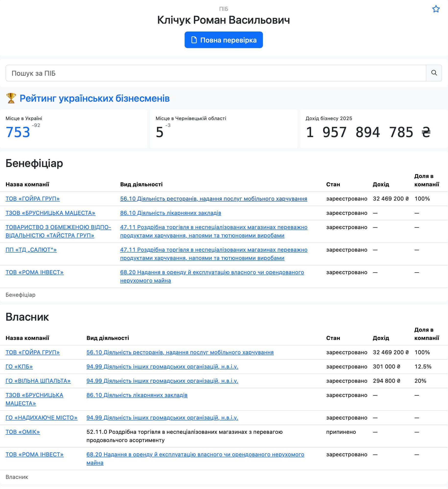Click the favorite star icon
Image resolution: width=448 pixels, height=489 pixels.
pos(436,9)
